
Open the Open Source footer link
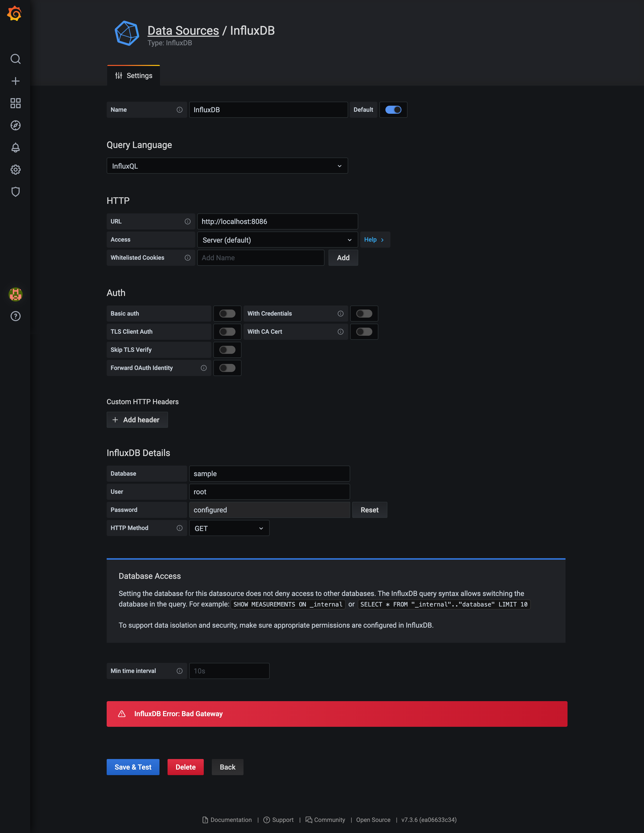[373, 820]
